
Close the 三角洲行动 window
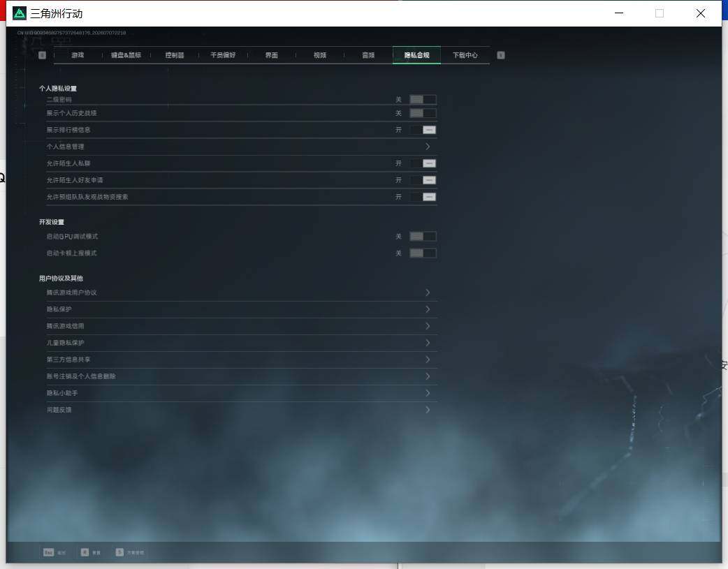tap(701, 13)
